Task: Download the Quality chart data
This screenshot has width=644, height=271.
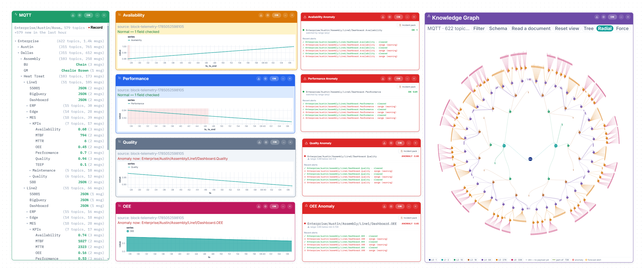Action: coord(259,142)
